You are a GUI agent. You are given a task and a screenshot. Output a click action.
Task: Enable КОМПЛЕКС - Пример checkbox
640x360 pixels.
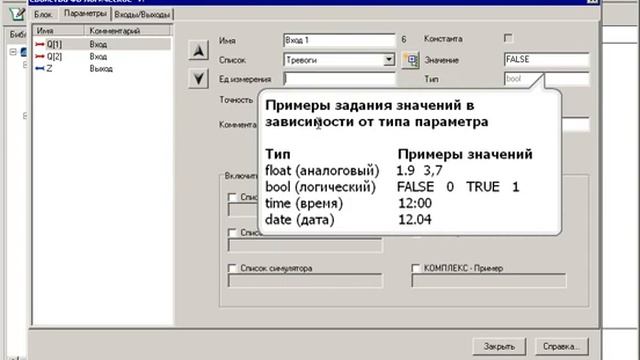(x=416, y=268)
